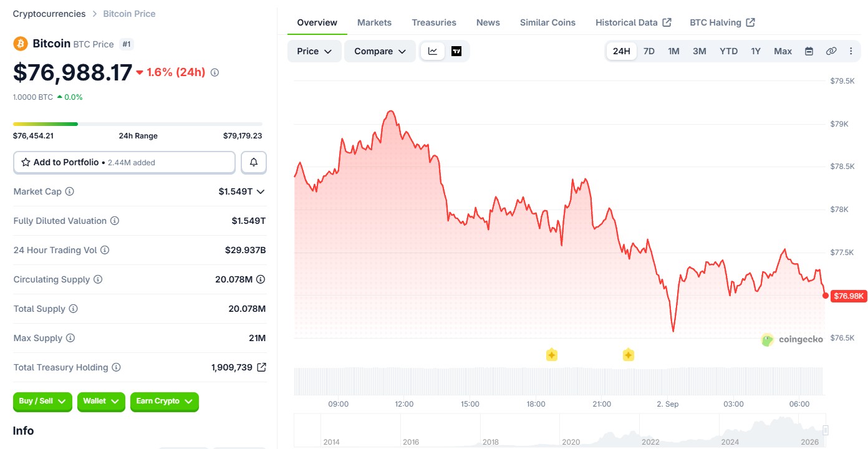Image resolution: width=868 pixels, height=449 pixels.
Task: Click the star icon in Add to Portfolio
Action: [x=26, y=162]
